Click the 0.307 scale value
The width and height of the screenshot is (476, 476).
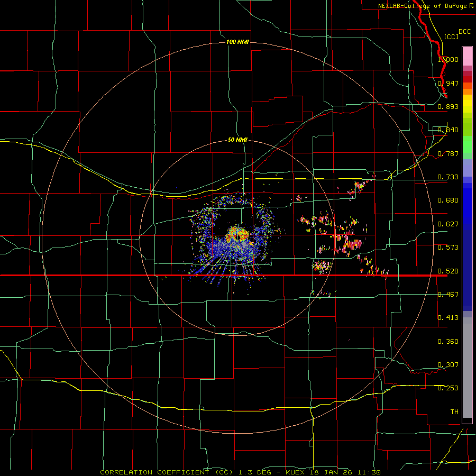coord(448,365)
